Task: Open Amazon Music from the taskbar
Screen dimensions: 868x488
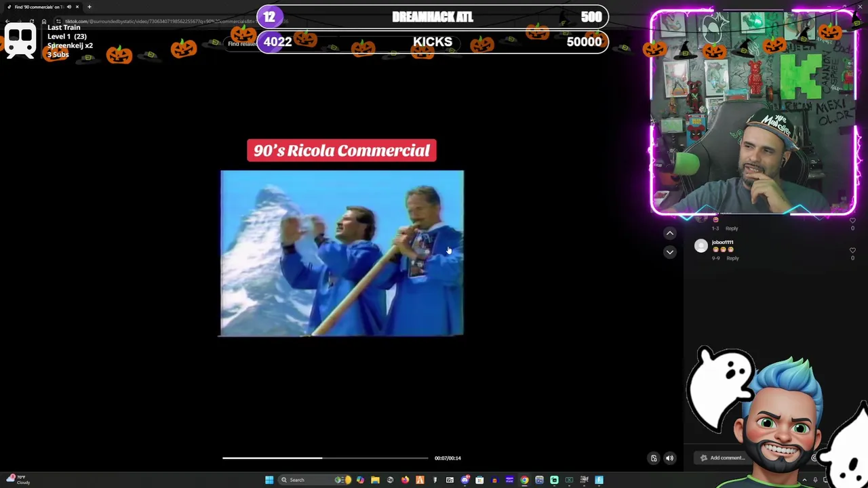Action: (509, 480)
